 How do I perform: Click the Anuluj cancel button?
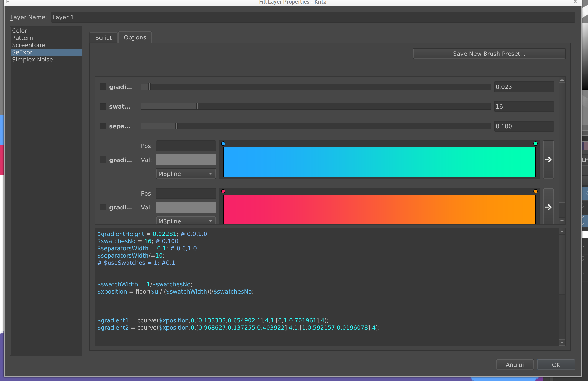514,365
